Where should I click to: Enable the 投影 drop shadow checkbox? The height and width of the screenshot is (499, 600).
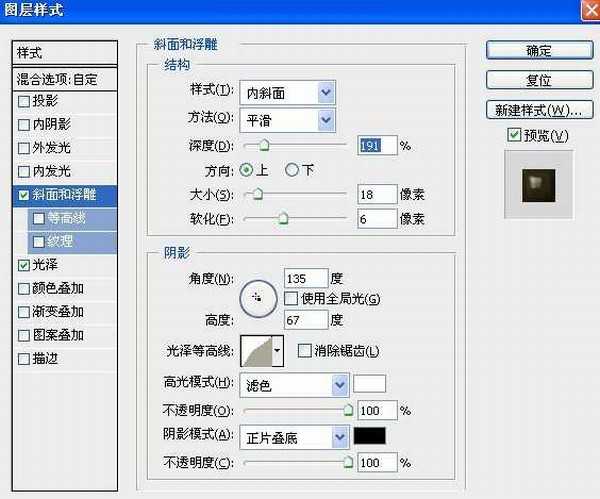(24, 102)
